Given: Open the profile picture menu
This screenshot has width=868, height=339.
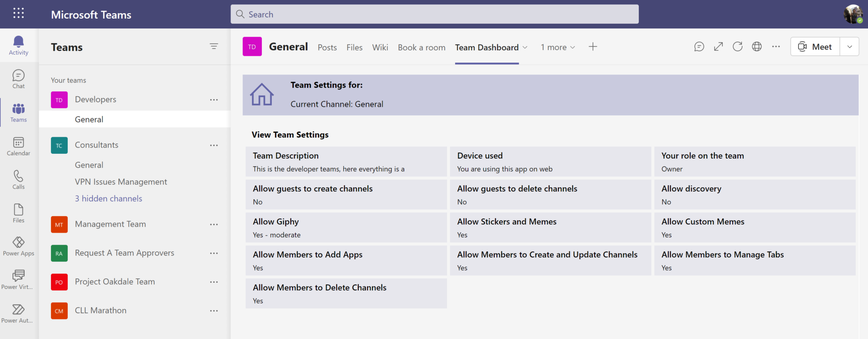Looking at the screenshot, I should pos(853,14).
